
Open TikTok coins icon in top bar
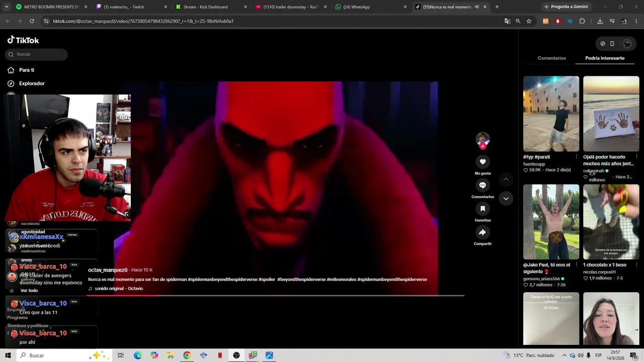coord(603,44)
